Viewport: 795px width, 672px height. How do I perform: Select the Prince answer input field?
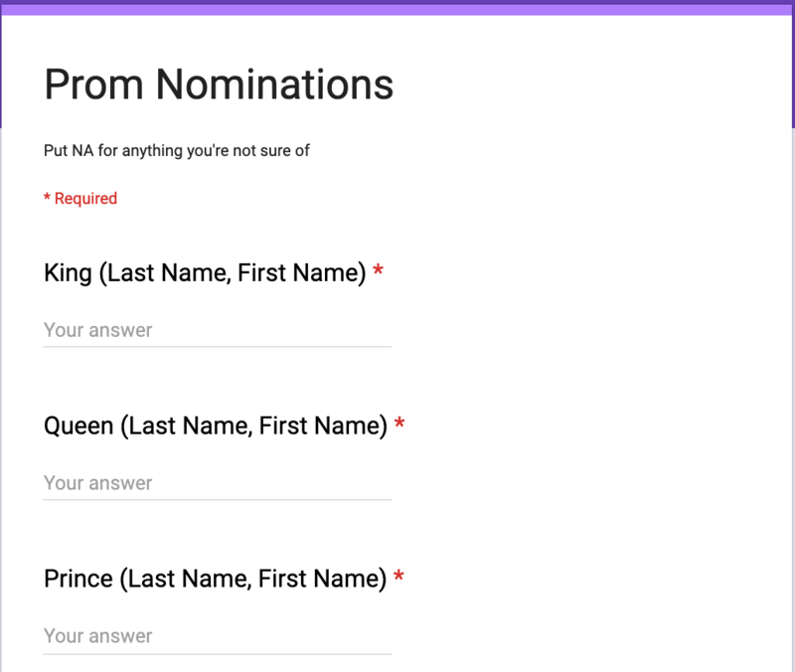218,636
